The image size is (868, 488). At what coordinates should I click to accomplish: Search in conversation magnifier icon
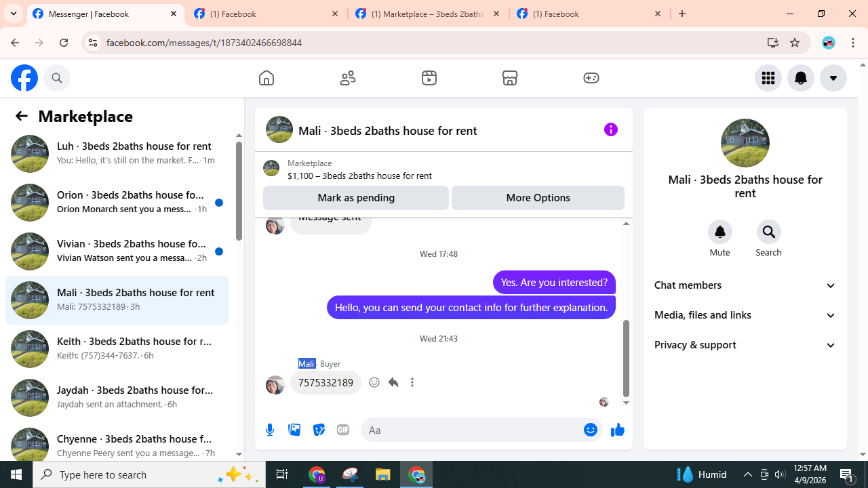[769, 232]
